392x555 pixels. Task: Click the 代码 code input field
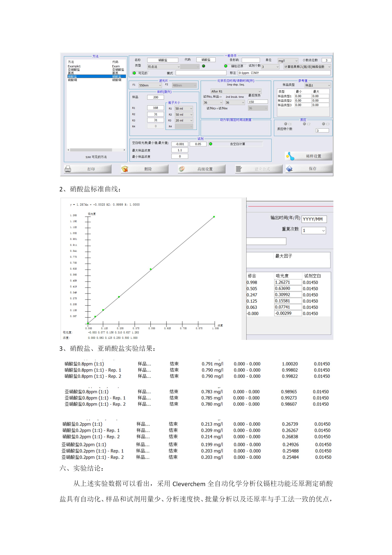tap(206, 60)
